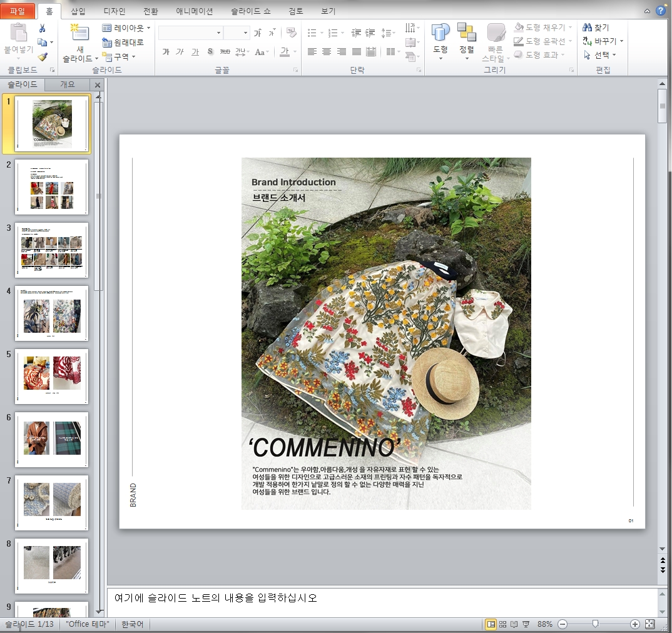Switch to Reading view icon
672x633 pixels.
(x=514, y=624)
